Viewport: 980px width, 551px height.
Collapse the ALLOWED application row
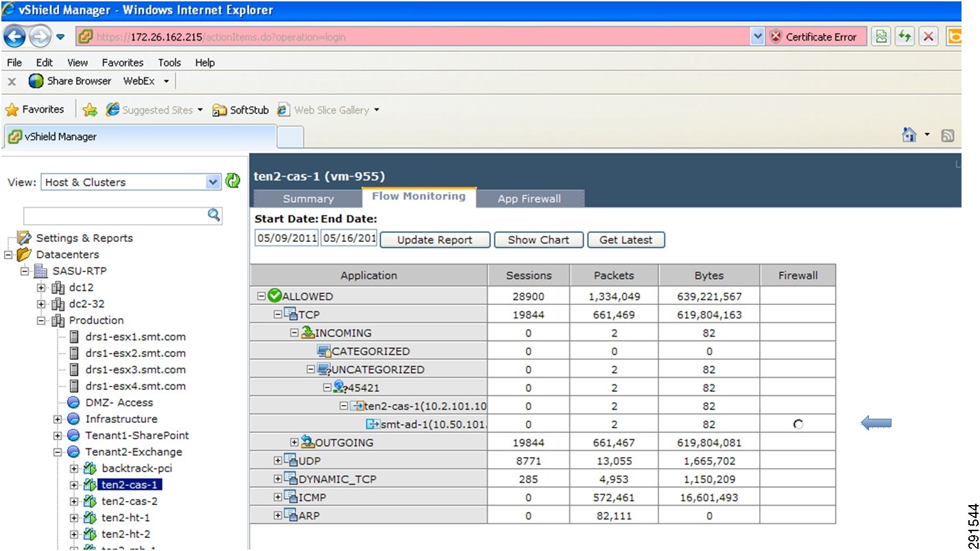(261, 296)
